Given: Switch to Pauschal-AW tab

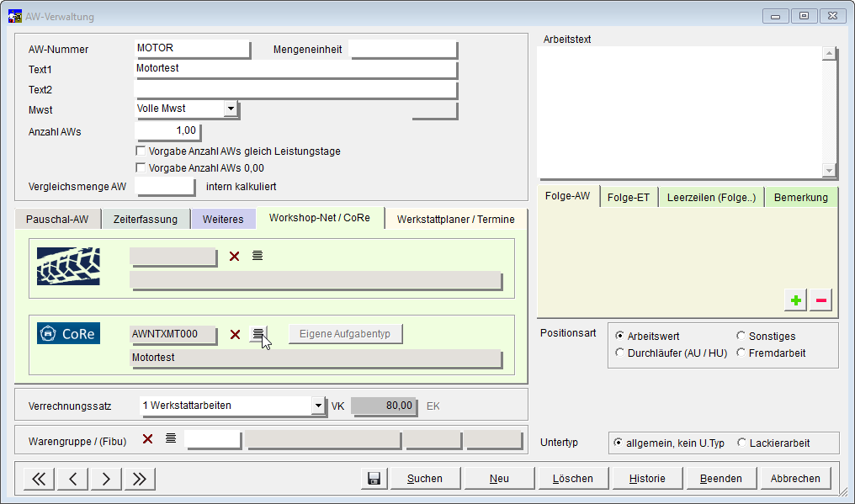Looking at the screenshot, I should pos(57,220).
